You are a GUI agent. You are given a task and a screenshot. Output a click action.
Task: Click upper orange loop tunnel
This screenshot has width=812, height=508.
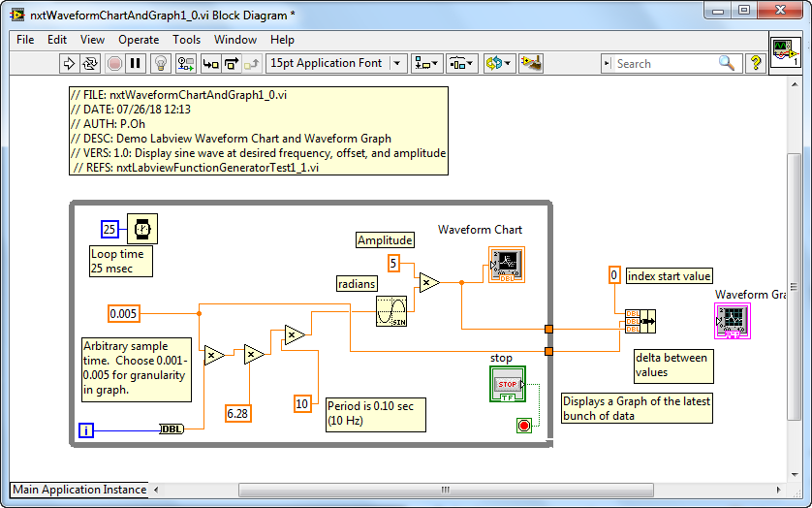pos(549,330)
